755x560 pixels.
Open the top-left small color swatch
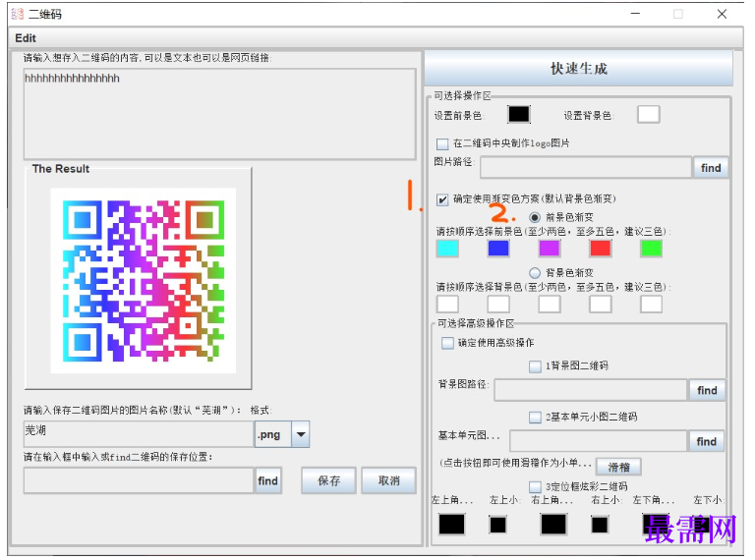point(497,525)
